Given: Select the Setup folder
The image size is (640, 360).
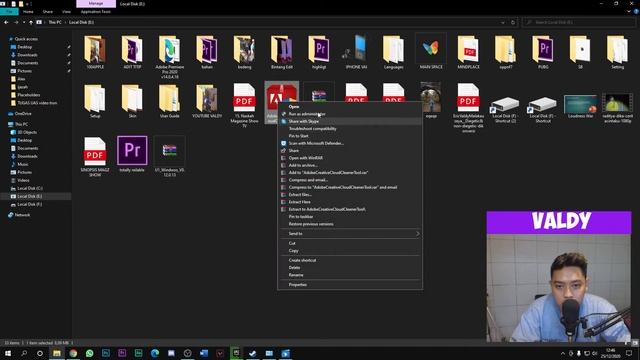Looking at the screenshot, I should coord(95,101).
